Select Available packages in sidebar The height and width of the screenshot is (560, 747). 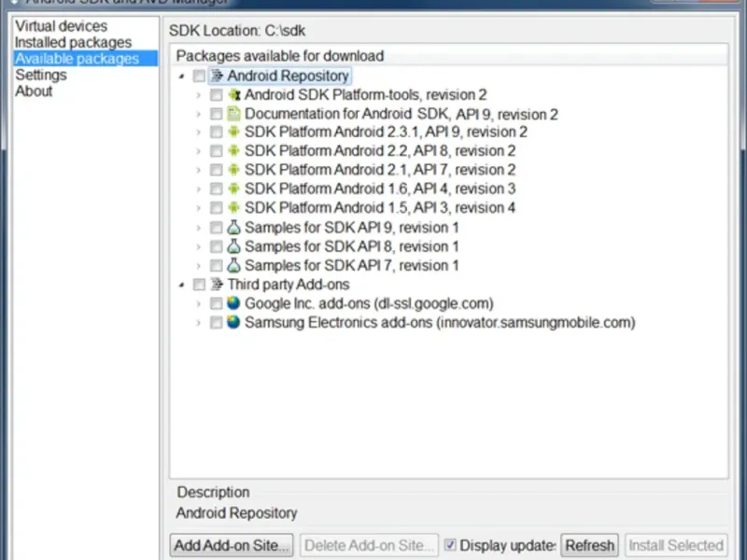tap(86, 59)
